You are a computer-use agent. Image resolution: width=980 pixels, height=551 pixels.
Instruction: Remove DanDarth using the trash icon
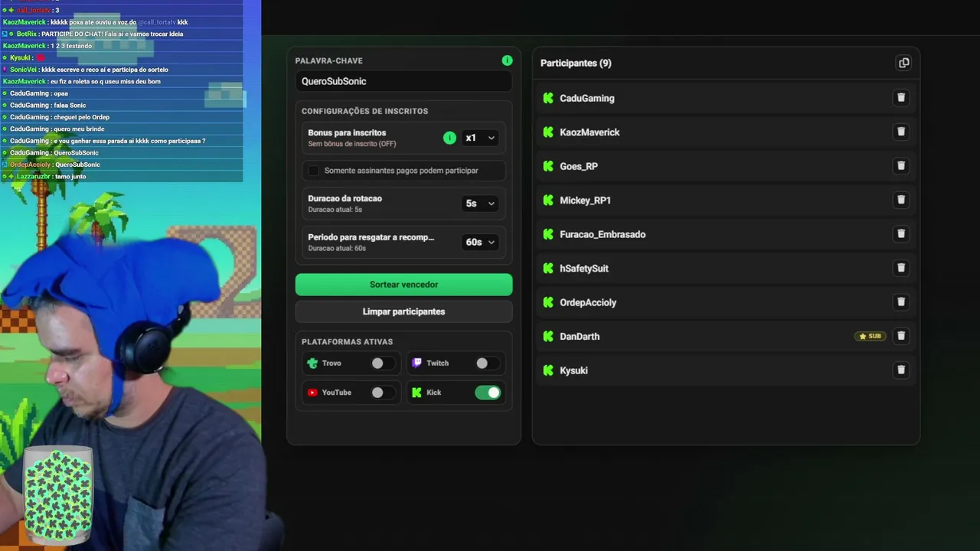tap(901, 336)
